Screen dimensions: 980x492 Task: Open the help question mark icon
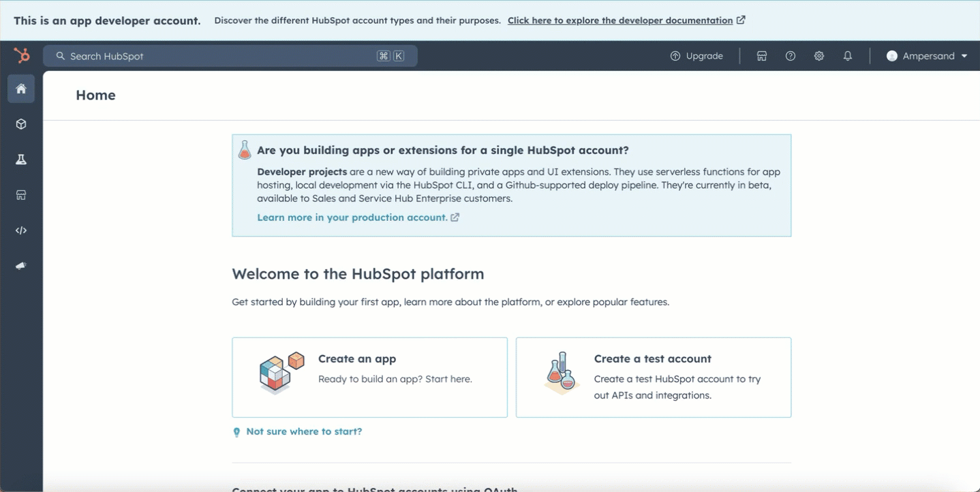(791, 56)
